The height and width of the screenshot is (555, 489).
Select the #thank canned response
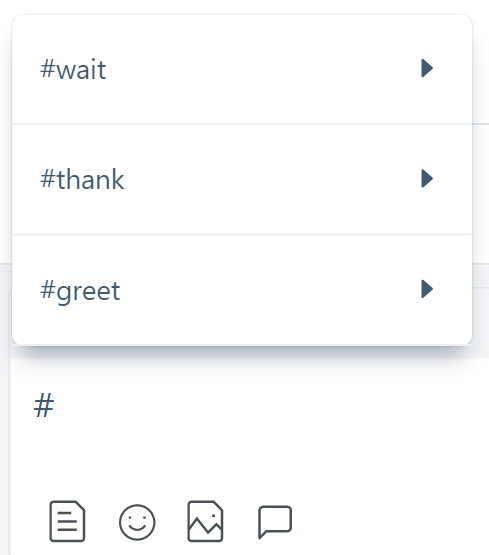point(242,179)
